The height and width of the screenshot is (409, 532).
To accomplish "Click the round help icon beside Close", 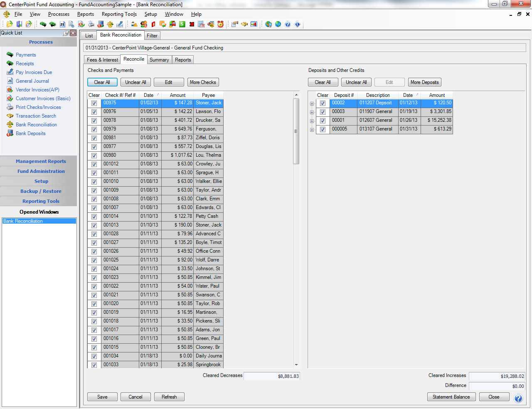I will pos(518,398).
